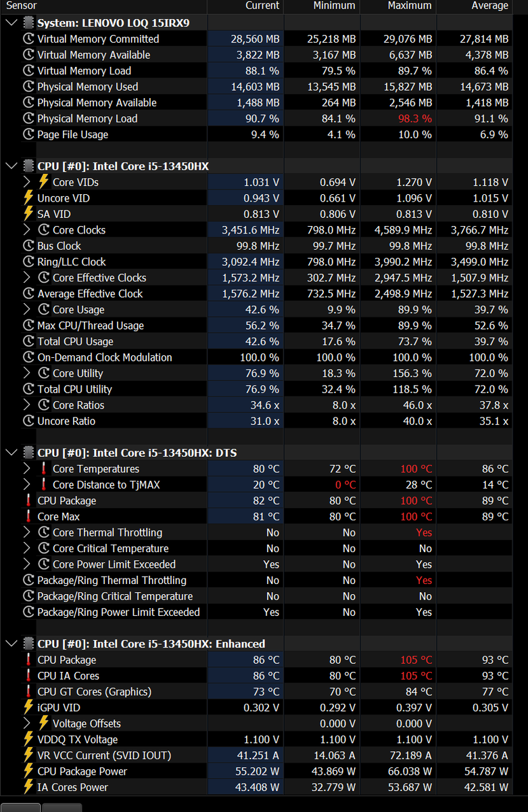
Task: Click the lightning bolt icon beside VDDQ TX Voltage
Action: pos(28,739)
